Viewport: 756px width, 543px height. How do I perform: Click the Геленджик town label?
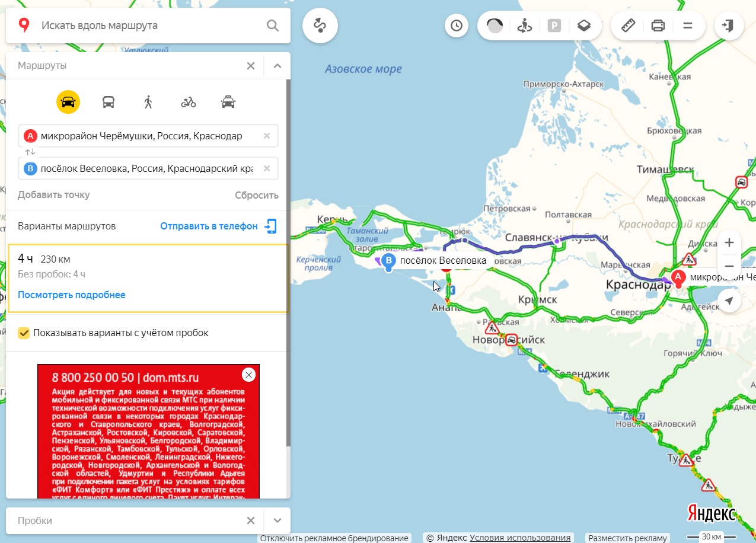(582, 374)
